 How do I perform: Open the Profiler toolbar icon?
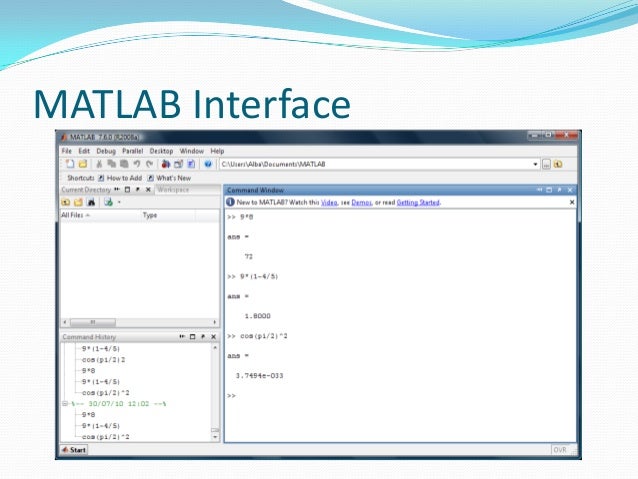click(191, 164)
